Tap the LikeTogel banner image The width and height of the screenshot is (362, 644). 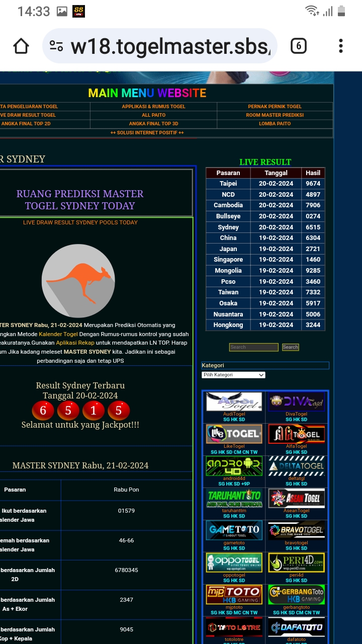pyautogui.click(x=234, y=434)
